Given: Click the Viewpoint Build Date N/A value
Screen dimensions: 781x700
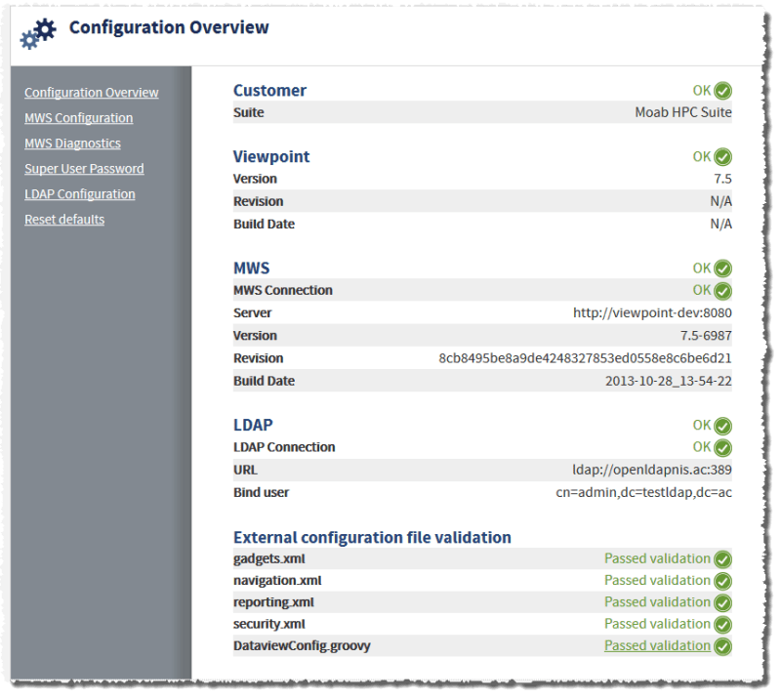Looking at the screenshot, I should [720, 225].
